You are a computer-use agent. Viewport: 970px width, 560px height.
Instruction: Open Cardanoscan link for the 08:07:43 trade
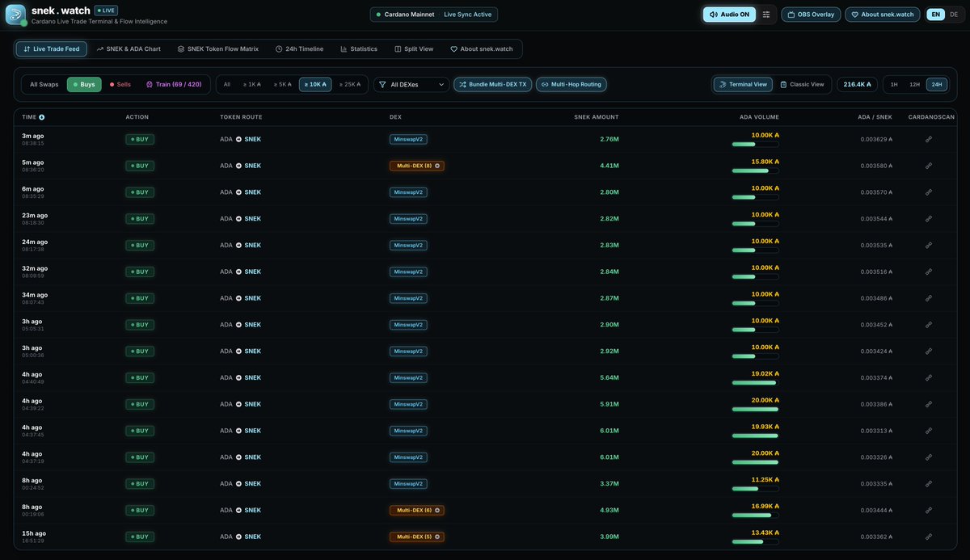[x=929, y=298]
